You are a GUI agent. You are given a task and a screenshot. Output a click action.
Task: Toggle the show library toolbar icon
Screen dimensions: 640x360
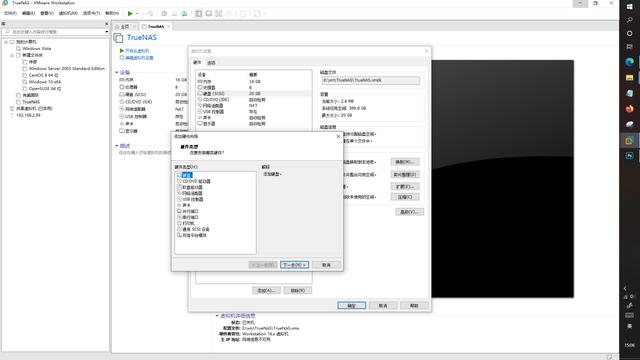click(198, 13)
